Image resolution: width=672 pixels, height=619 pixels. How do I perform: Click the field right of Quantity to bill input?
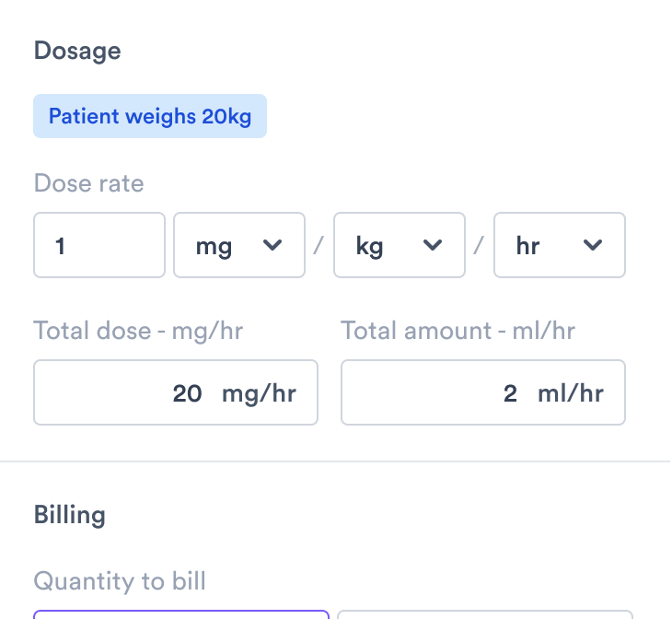click(x=485, y=614)
